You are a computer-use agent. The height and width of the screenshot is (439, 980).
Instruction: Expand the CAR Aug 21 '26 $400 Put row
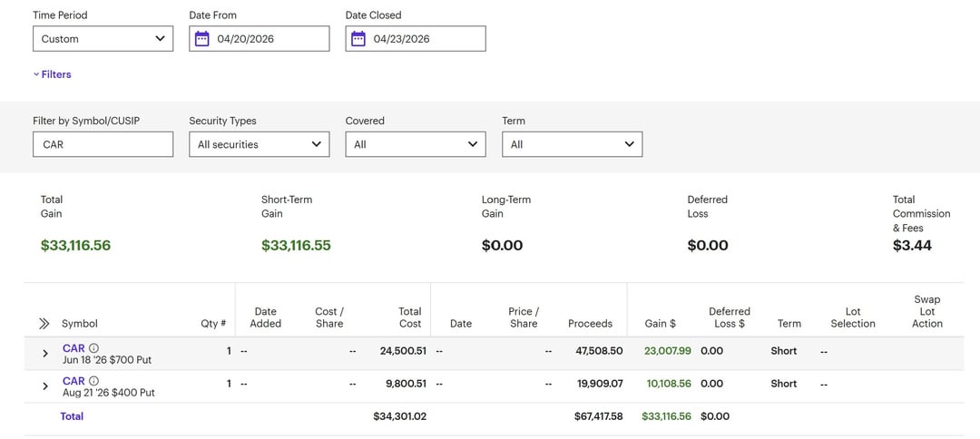coord(45,386)
